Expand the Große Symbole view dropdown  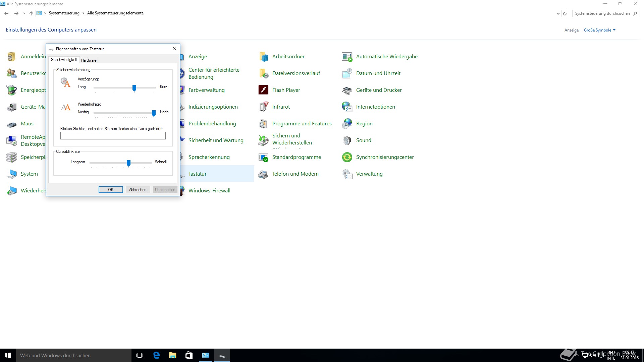[599, 30]
